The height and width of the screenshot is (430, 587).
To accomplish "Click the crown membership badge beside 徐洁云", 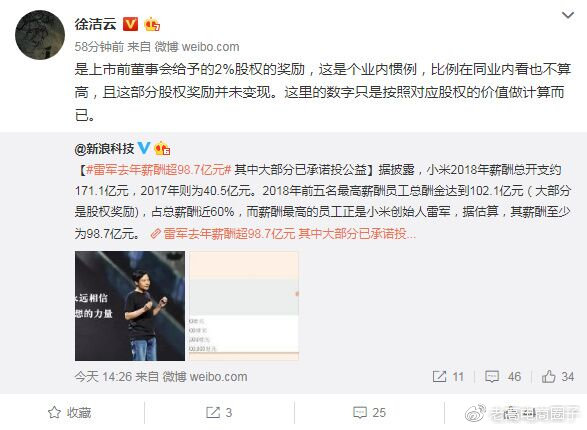I will 152,24.
